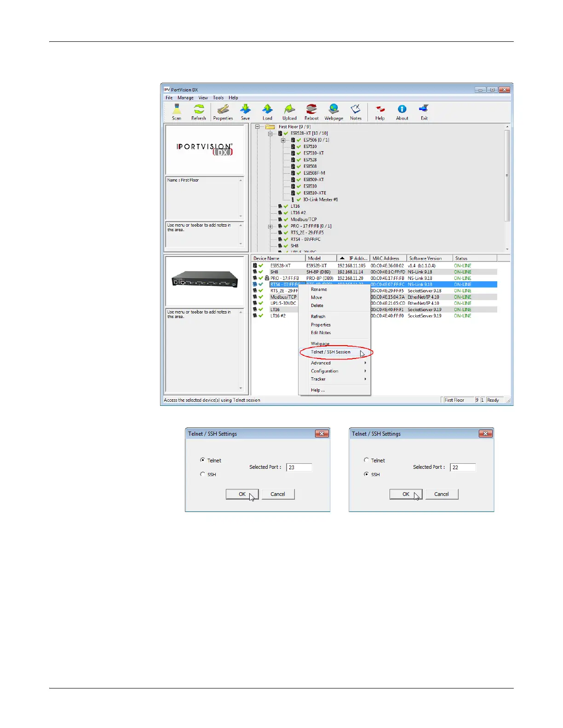Click the Load toolbar icon
This screenshot has width=563, height=728.
point(267,112)
